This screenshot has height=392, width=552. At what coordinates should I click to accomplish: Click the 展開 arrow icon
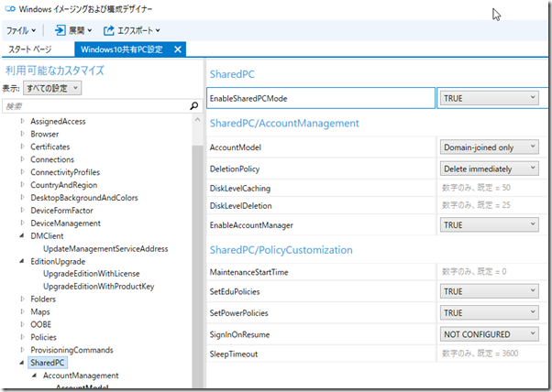click(x=60, y=30)
